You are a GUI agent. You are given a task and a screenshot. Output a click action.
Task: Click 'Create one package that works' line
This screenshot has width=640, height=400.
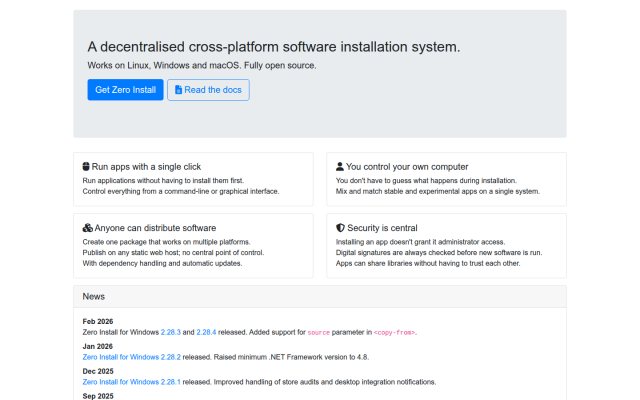point(166,242)
